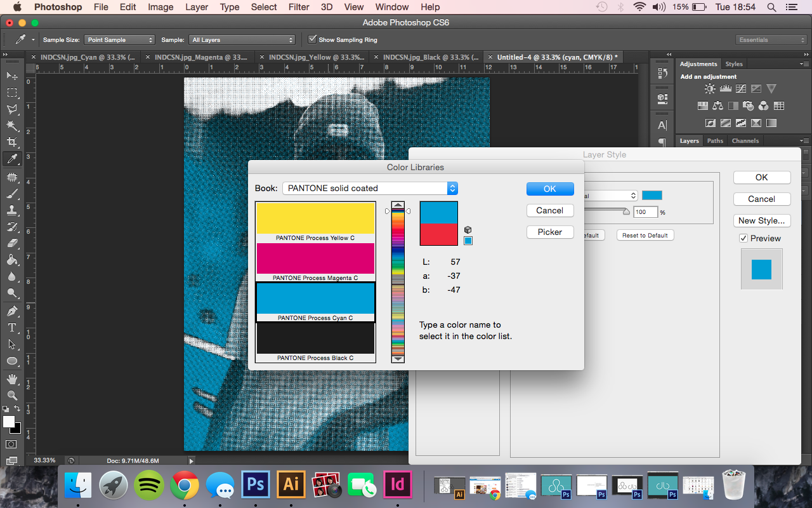This screenshot has width=812, height=508.
Task: Confirm Color Libraries with OK
Action: click(550, 189)
